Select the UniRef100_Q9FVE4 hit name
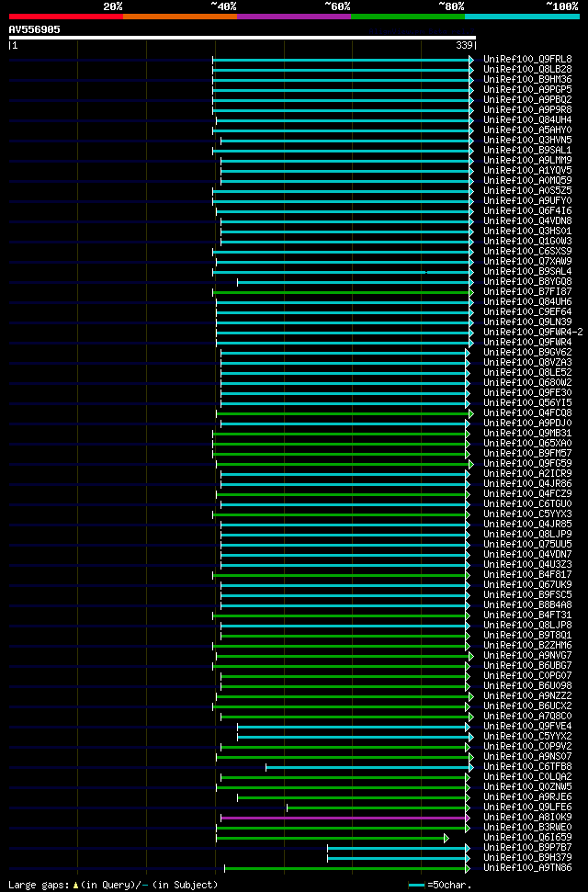The image size is (588, 892). (527, 726)
